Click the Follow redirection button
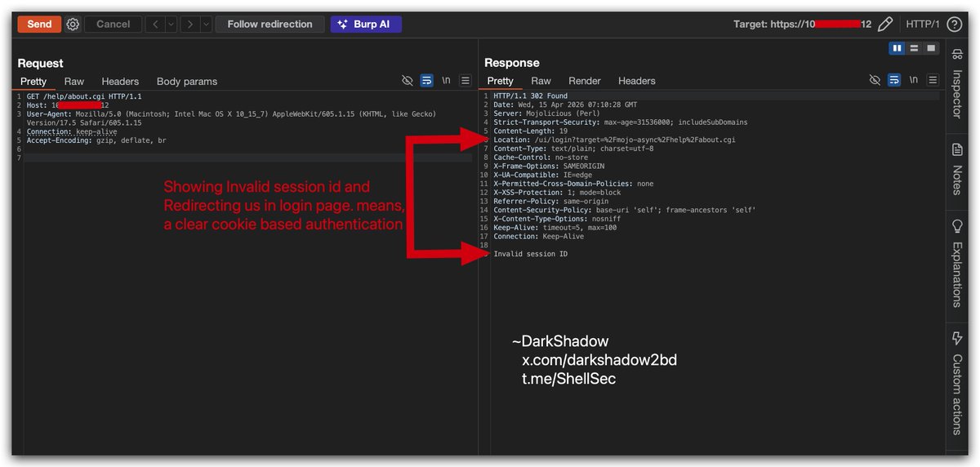This screenshot has width=980, height=467. 269,24
